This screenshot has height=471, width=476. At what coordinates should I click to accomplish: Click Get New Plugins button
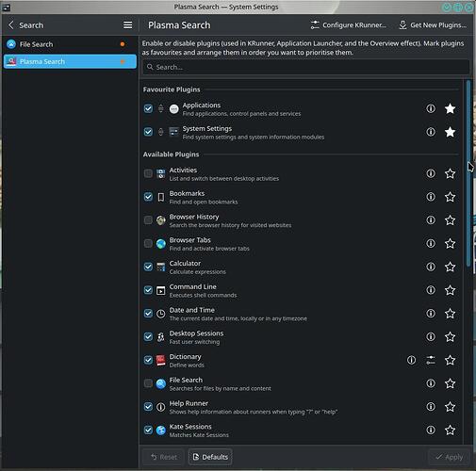433,25
